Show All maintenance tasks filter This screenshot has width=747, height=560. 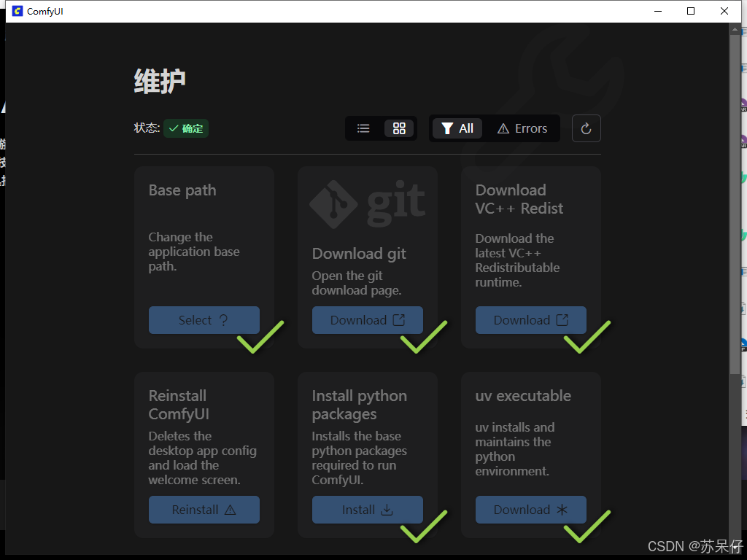coord(457,128)
